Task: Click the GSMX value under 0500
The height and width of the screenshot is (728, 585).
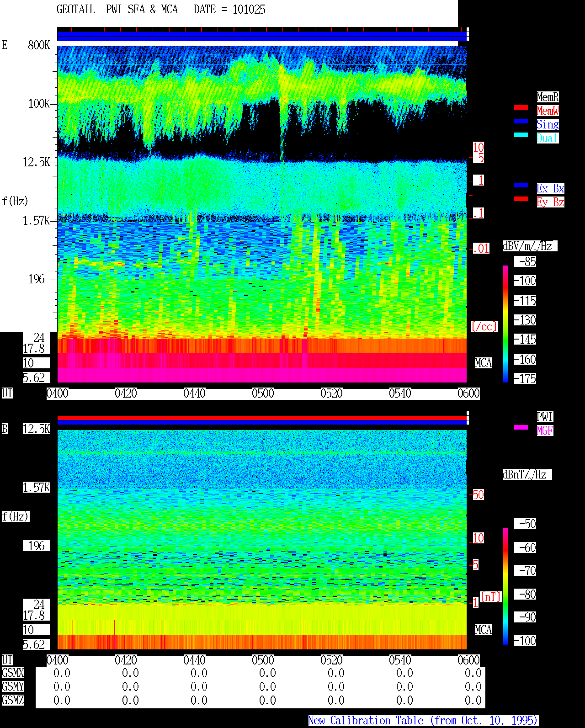Action: tap(267, 673)
